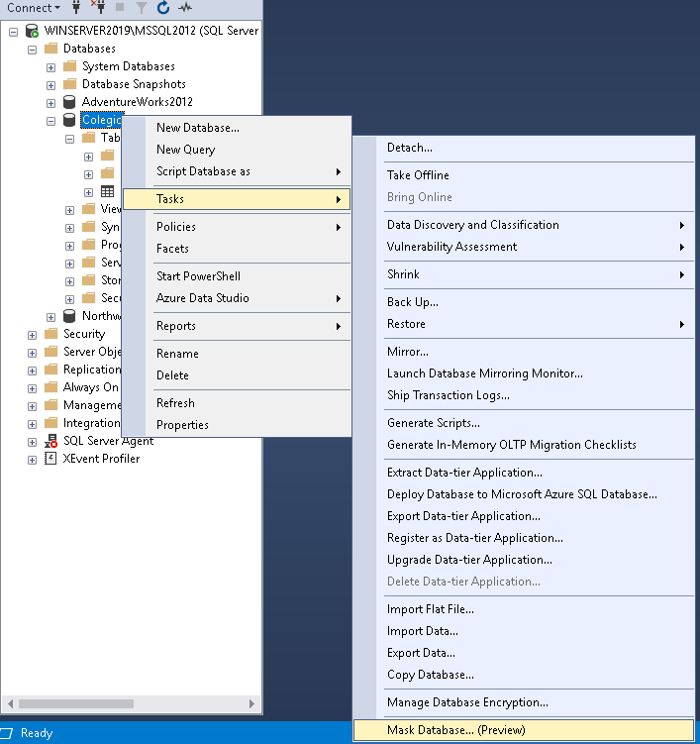Click the WINSERVER2019 server instance icon
Viewport: 700px width, 744px height.
(32, 31)
